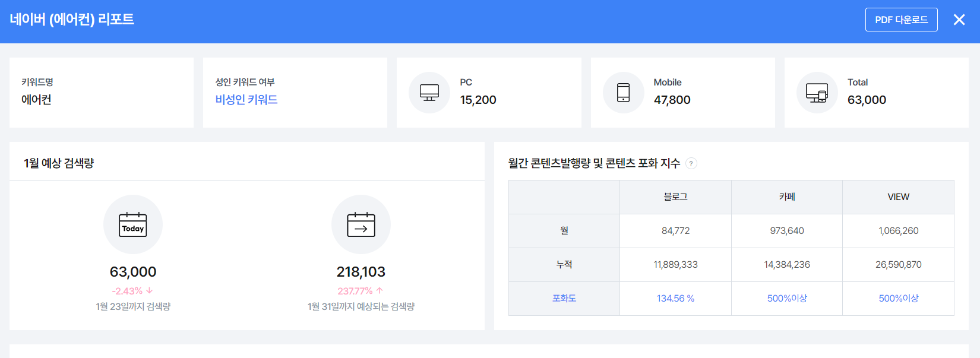Image resolution: width=980 pixels, height=358 pixels.
Task: Click the Mobile phone icon
Action: click(623, 93)
